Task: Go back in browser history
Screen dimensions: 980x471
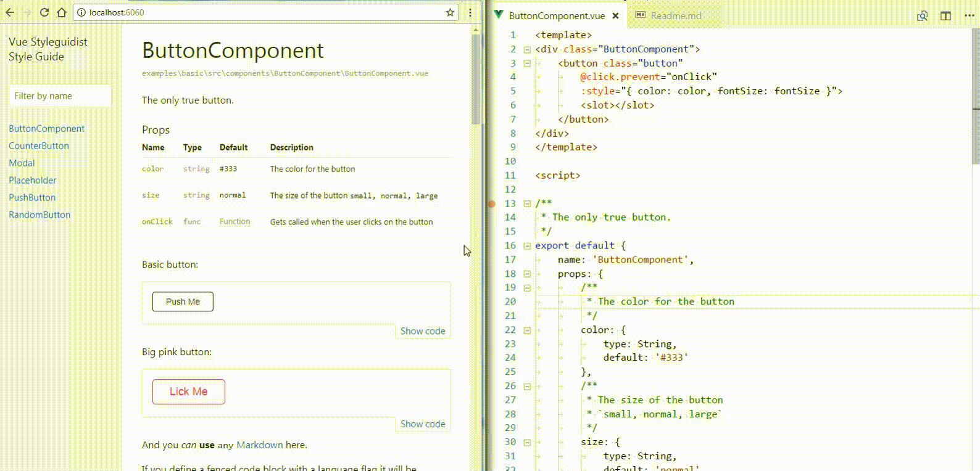Action: 10,12
